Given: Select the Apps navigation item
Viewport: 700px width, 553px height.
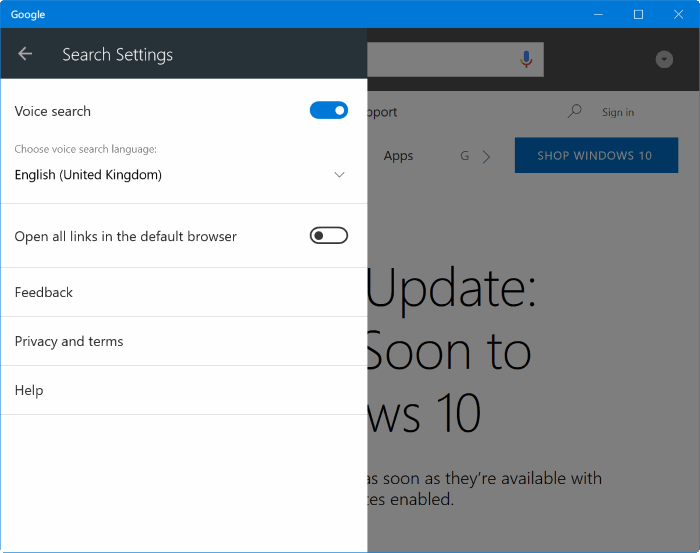Looking at the screenshot, I should (x=398, y=156).
